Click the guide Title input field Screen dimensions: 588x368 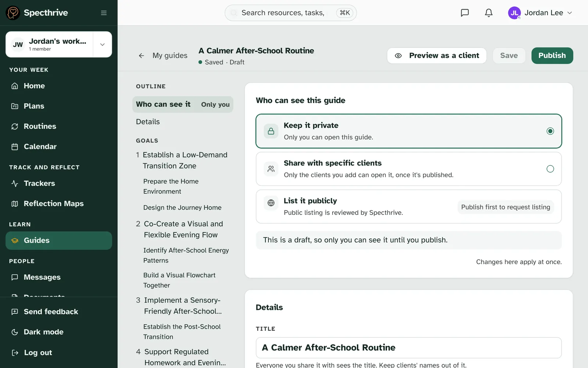409,348
